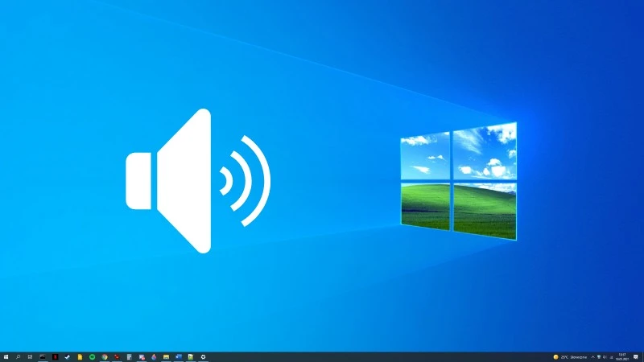Open the weather widget showing 25°C
The width and height of the screenshot is (644, 362).
570,357
